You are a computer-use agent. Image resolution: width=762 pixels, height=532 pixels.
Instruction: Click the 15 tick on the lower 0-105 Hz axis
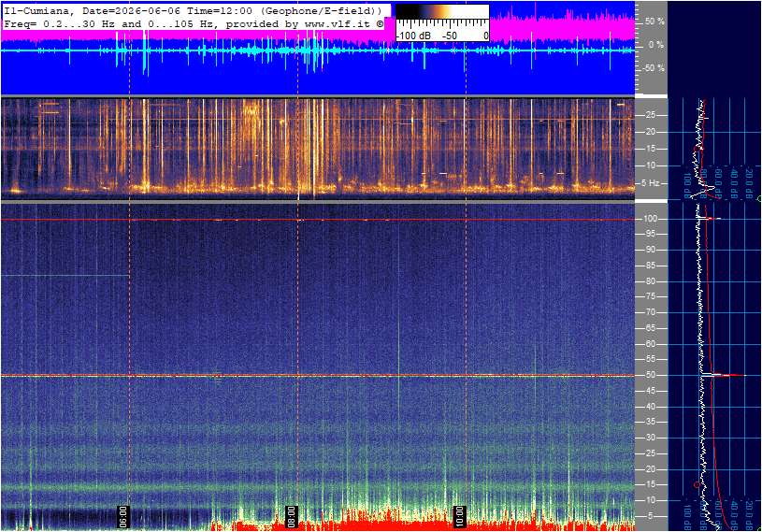(650, 485)
